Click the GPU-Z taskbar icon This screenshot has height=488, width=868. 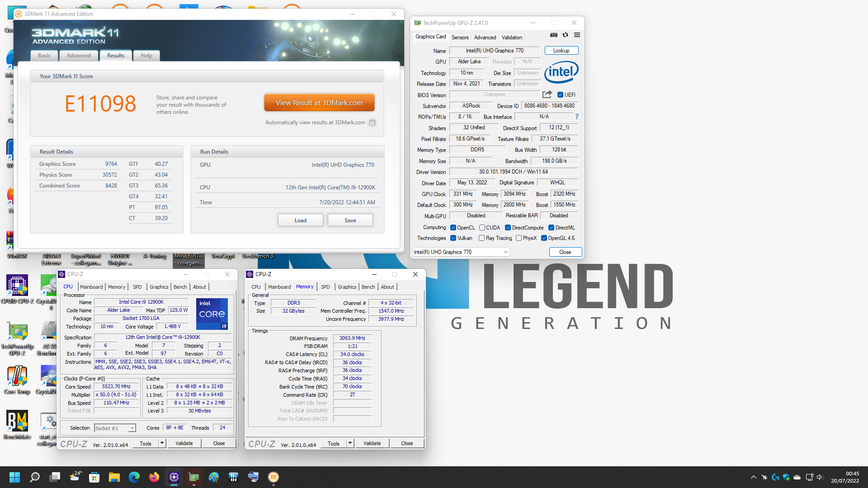tap(194, 477)
